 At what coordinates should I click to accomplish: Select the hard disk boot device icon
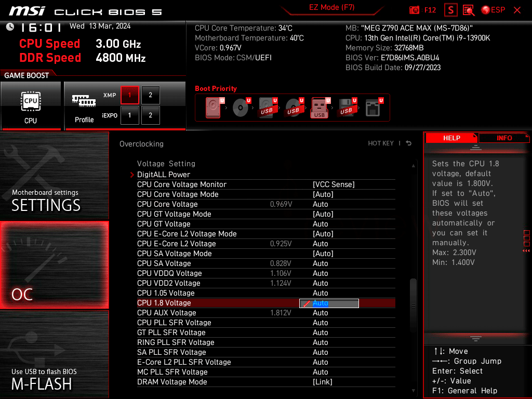tap(214, 108)
